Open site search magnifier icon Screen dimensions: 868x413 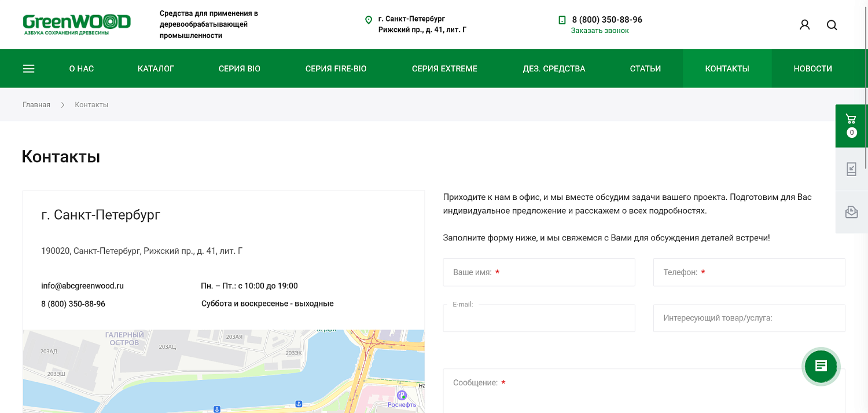(x=832, y=25)
